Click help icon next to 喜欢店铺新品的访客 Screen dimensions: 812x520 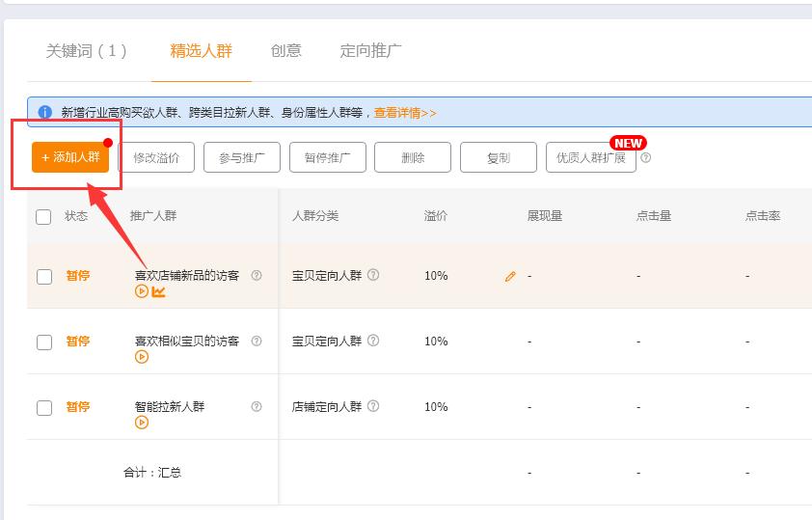point(257,276)
